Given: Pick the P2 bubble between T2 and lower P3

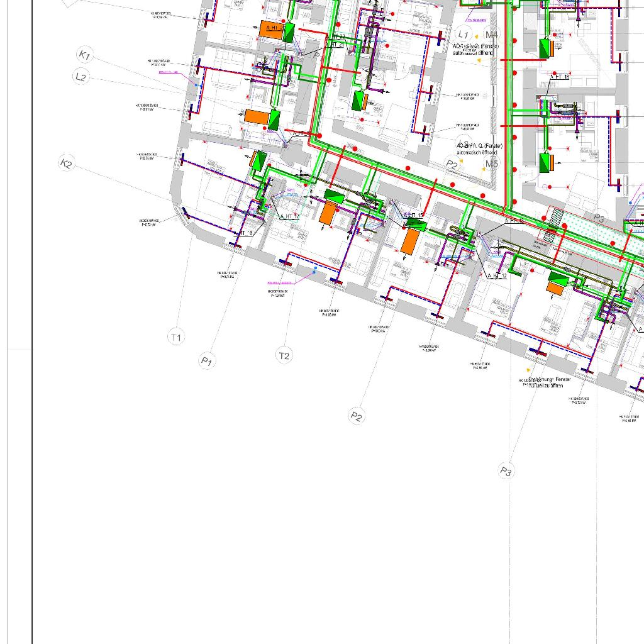Looking at the screenshot, I should (357, 416).
